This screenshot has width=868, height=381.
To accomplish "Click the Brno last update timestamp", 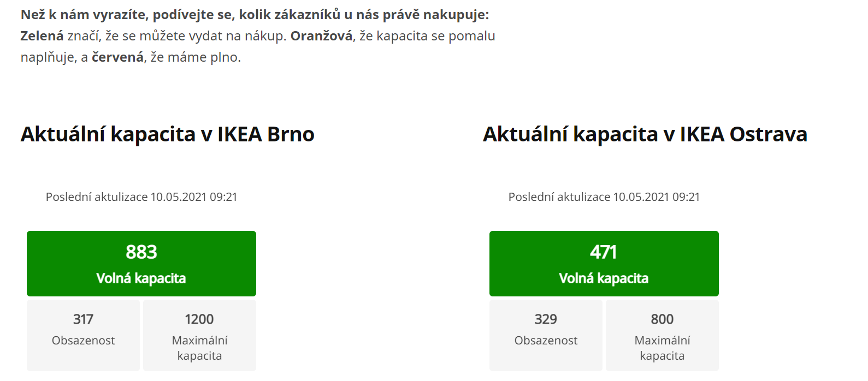I will click(141, 197).
